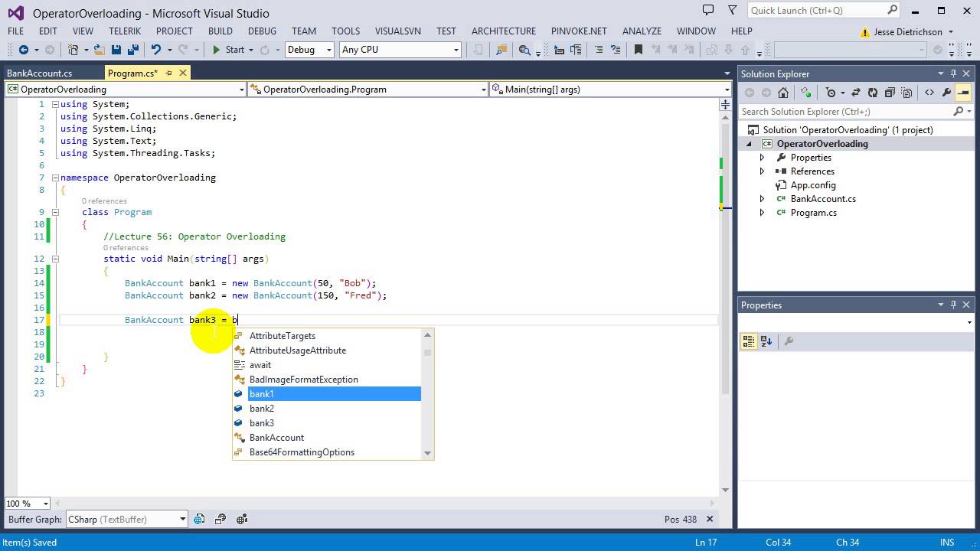The height and width of the screenshot is (551, 980).
Task: Open the Any CPU platform dropdown
Action: tap(456, 50)
